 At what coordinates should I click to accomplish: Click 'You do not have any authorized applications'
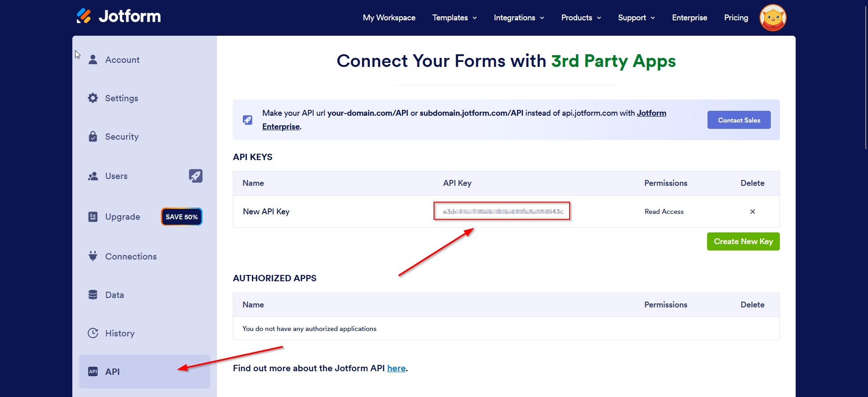pos(309,329)
